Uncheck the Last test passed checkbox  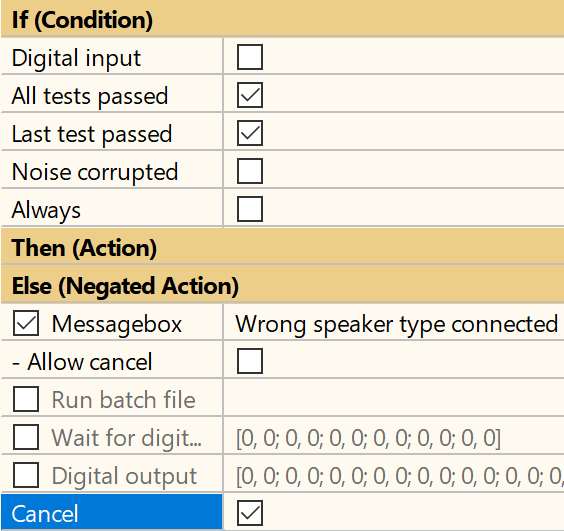(x=250, y=133)
